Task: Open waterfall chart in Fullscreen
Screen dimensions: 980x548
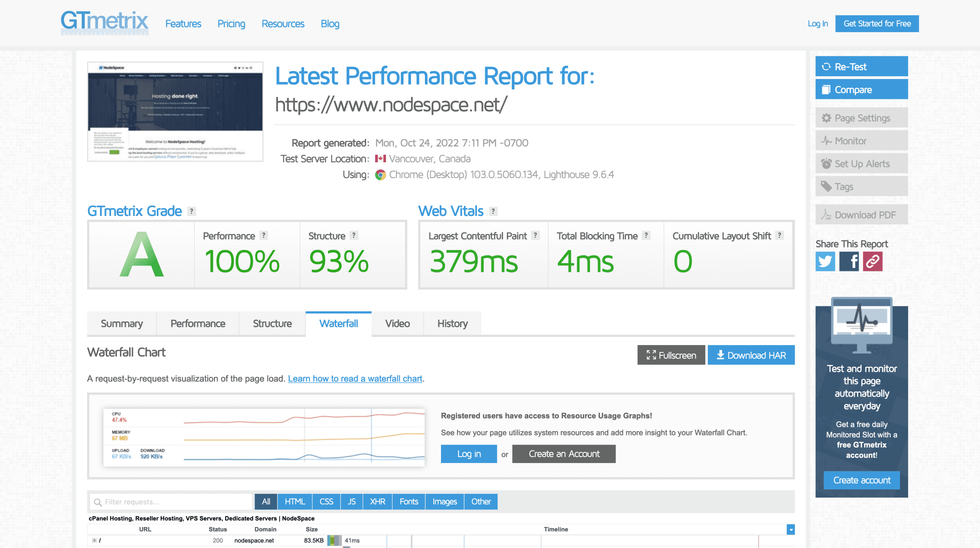Action: (x=671, y=355)
